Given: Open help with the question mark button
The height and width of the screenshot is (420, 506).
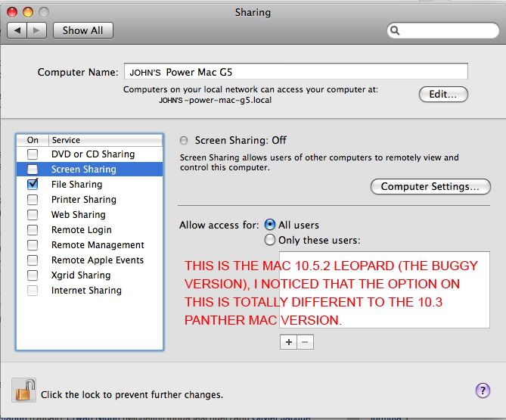Looking at the screenshot, I should point(483,390).
